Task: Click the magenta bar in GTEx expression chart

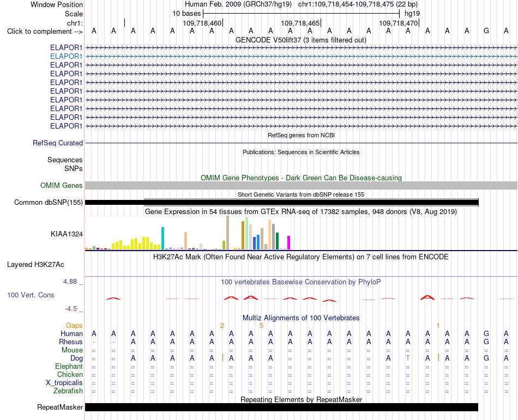Action: click(289, 242)
